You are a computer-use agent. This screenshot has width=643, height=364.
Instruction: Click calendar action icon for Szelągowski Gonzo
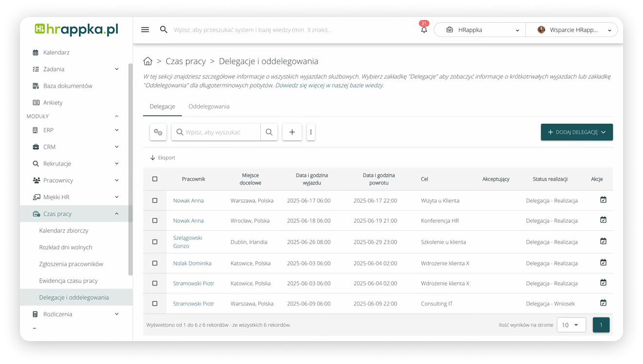coord(603,241)
